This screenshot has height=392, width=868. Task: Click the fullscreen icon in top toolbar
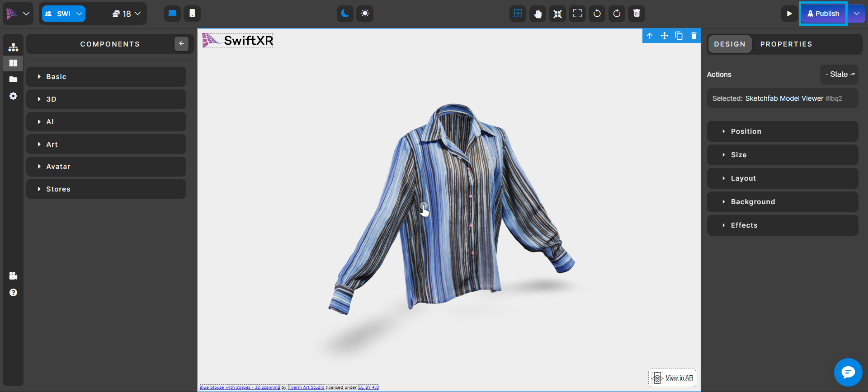[577, 14]
